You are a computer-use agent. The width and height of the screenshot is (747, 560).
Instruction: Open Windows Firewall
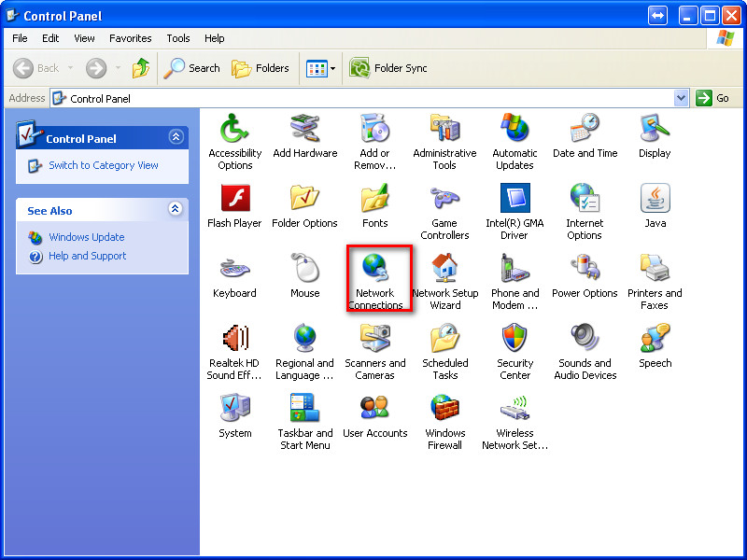pyautogui.click(x=444, y=422)
